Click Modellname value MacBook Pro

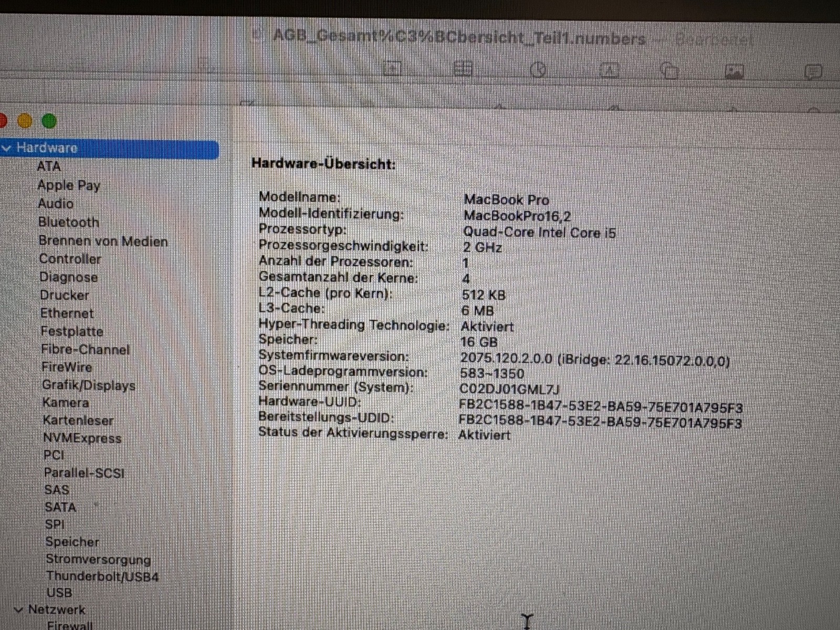[x=507, y=199]
